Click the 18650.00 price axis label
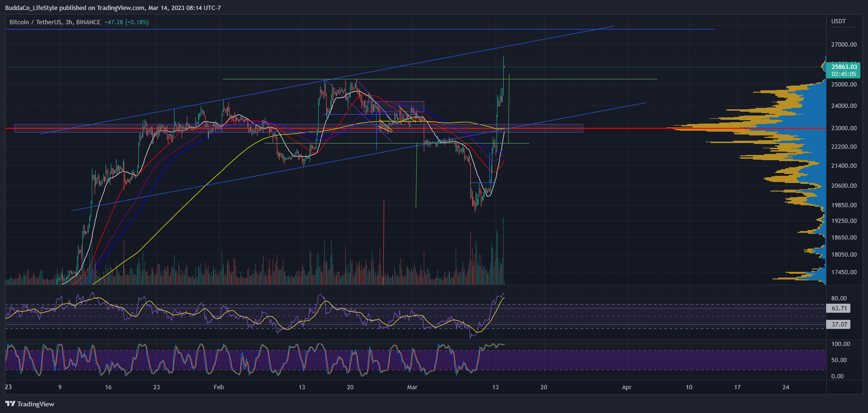The height and width of the screenshot is (413, 868). click(844, 238)
